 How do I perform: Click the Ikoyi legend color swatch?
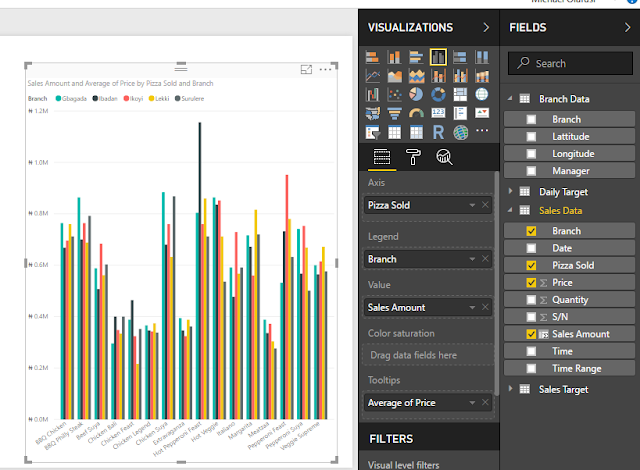click(127, 98)
